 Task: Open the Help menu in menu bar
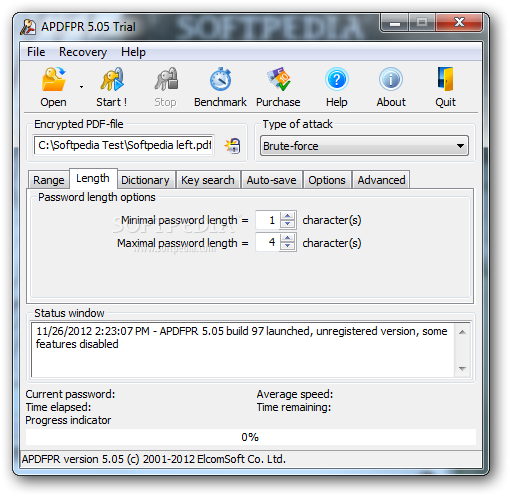coord(133,52)
